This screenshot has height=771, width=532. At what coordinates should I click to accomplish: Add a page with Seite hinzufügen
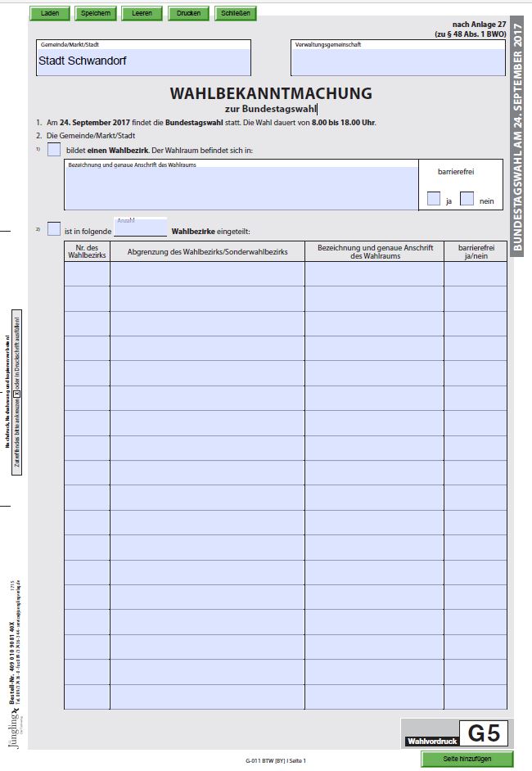point(467,759)
